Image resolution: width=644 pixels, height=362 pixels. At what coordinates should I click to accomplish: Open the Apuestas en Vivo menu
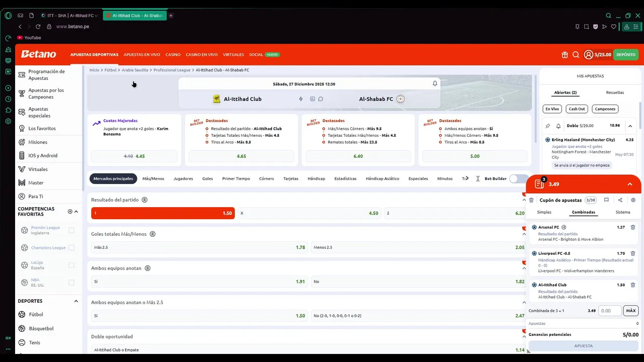point(142,55)
